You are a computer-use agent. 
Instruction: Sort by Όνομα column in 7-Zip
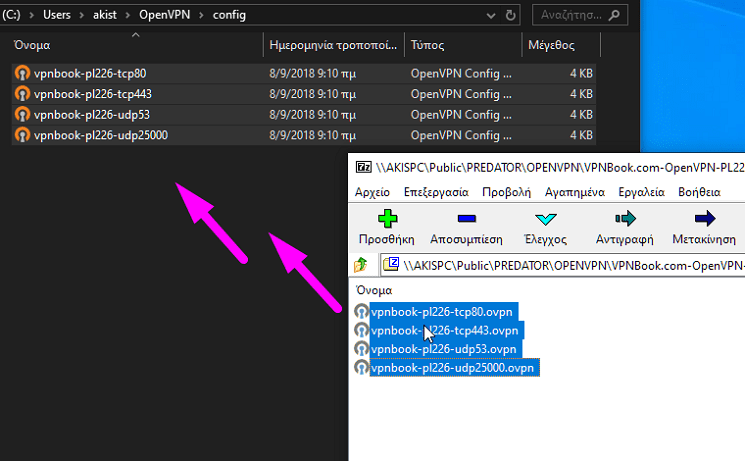click(x=374, y=290)
